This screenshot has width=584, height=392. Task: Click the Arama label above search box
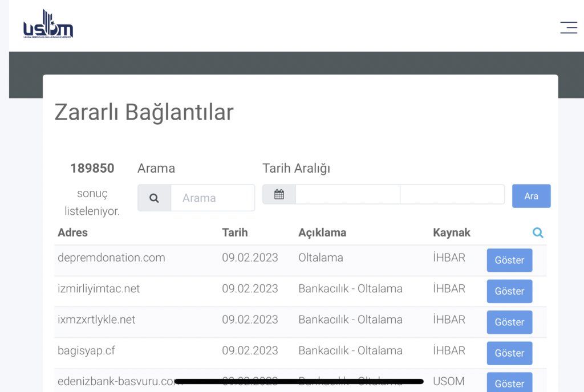click(x=156, y=168)
